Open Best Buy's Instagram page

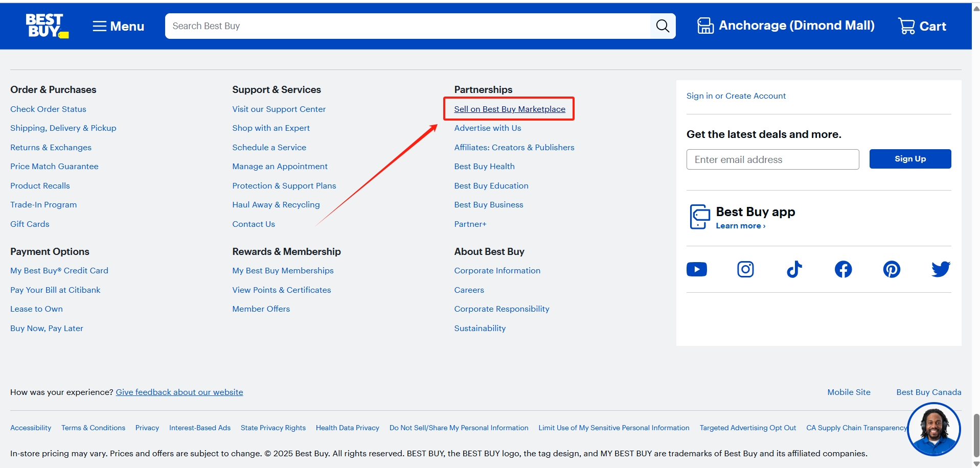tap(745, 269)
